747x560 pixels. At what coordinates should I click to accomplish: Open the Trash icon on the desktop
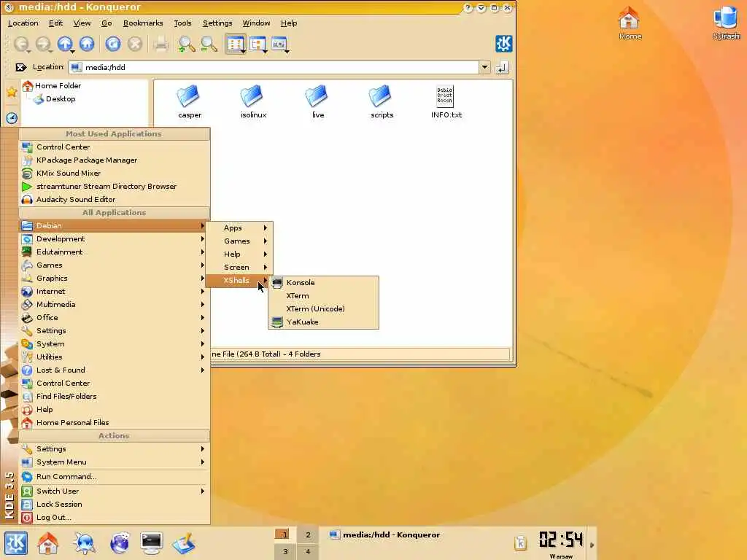click(727, 23)
